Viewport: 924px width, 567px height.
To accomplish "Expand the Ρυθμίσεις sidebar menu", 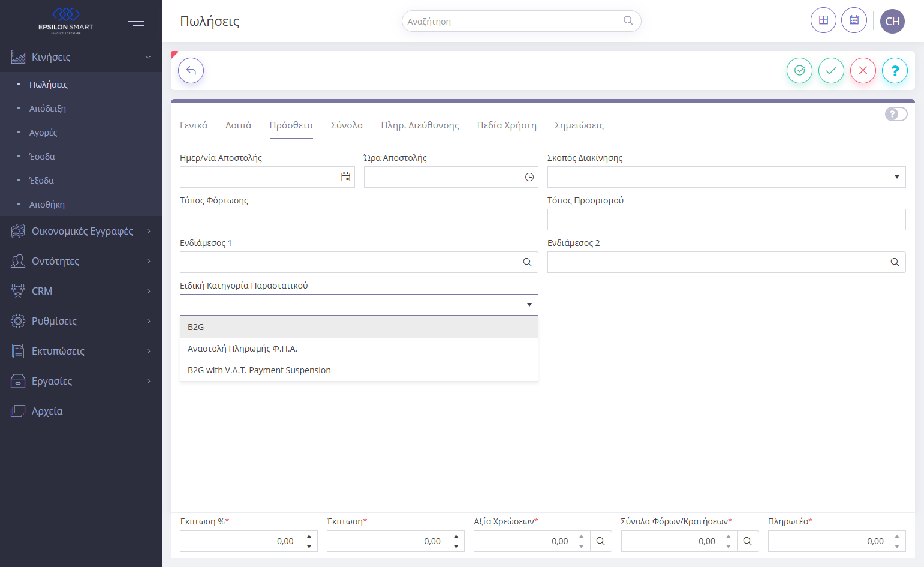I will point(81,321).
